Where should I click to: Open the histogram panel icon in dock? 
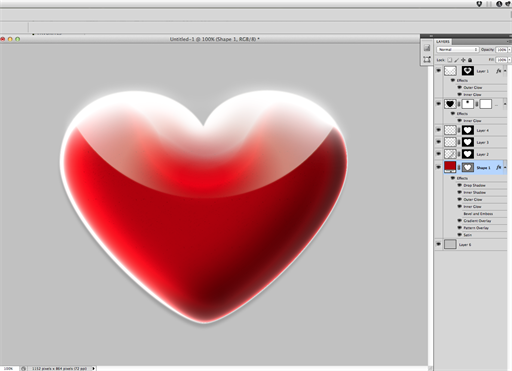427,48
